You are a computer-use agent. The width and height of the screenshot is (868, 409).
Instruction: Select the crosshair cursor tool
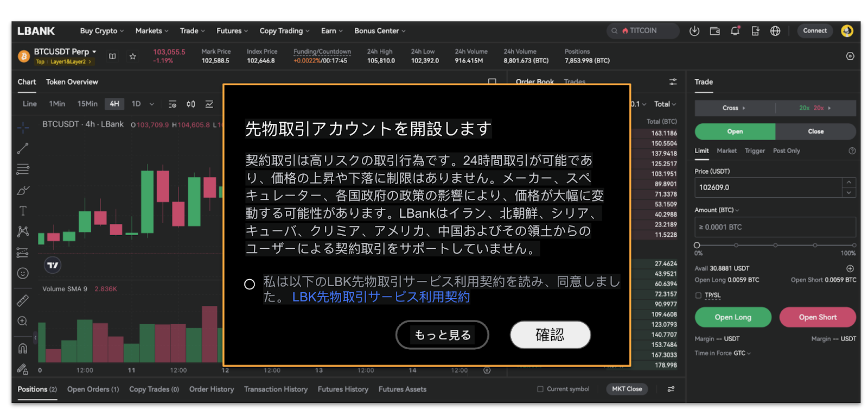(x=23, y=128)
